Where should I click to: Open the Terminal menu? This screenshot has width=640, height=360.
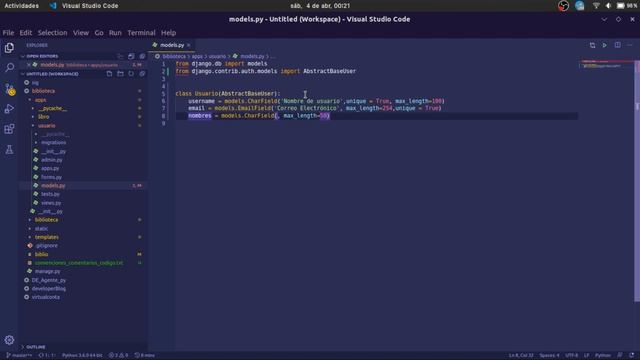(141, 33)
